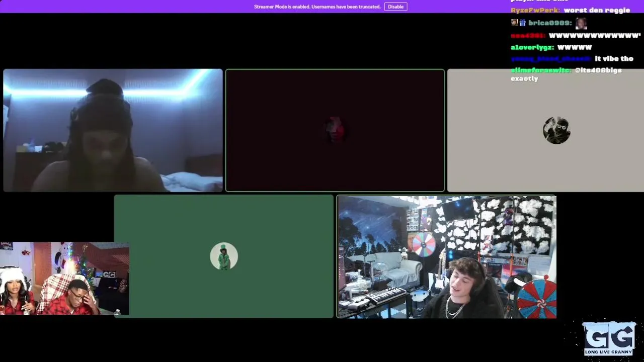The image size is (644, 362).
Task: Click the facecam overlay with the Christmas tree
Action: [x=64, y=279]
